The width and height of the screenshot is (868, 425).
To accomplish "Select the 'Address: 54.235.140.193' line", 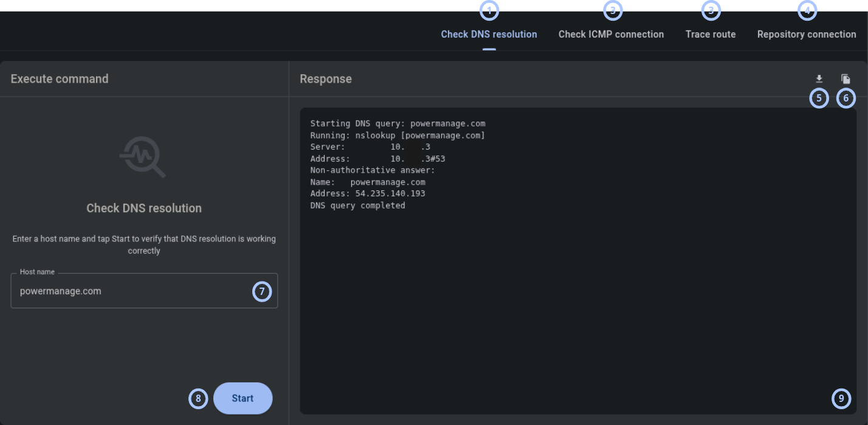I will (368, 193).
